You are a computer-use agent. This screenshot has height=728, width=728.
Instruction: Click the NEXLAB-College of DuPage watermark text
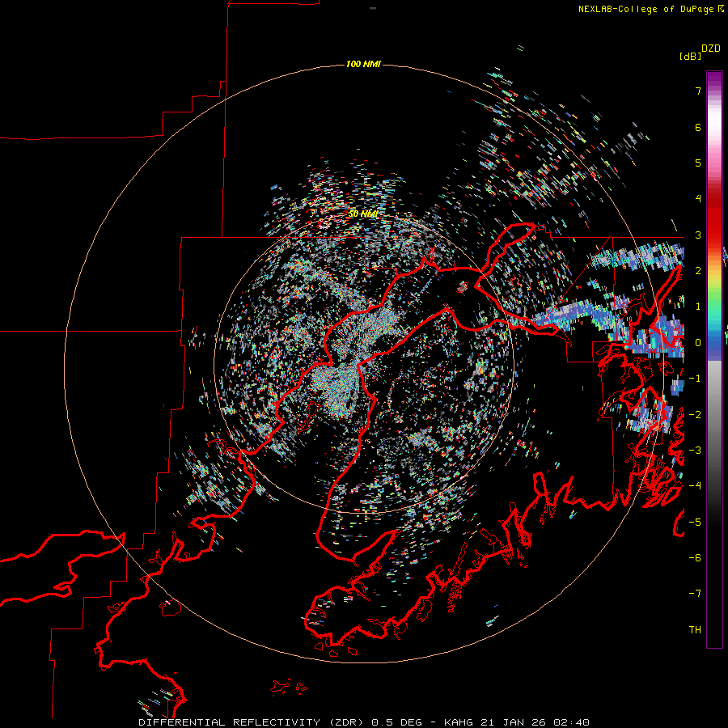click(x=645, y=9)
